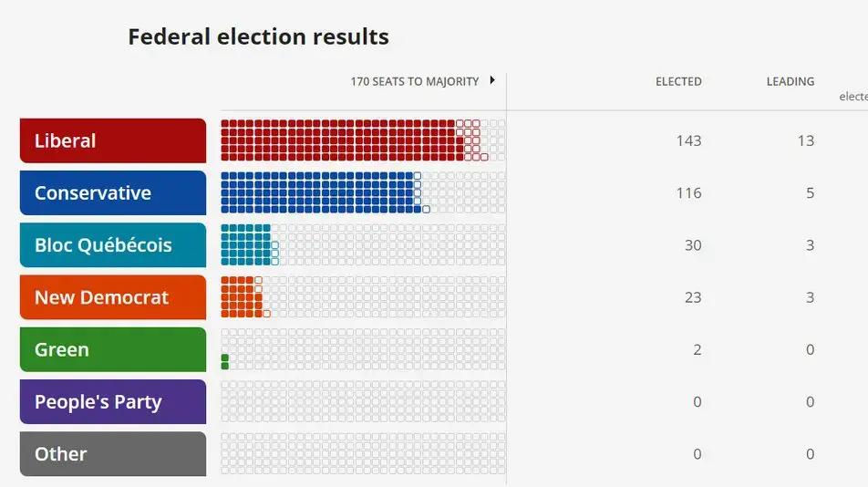Click the green filled seat squares
This screenshot has width=868, height=487.
click(225, 361)
